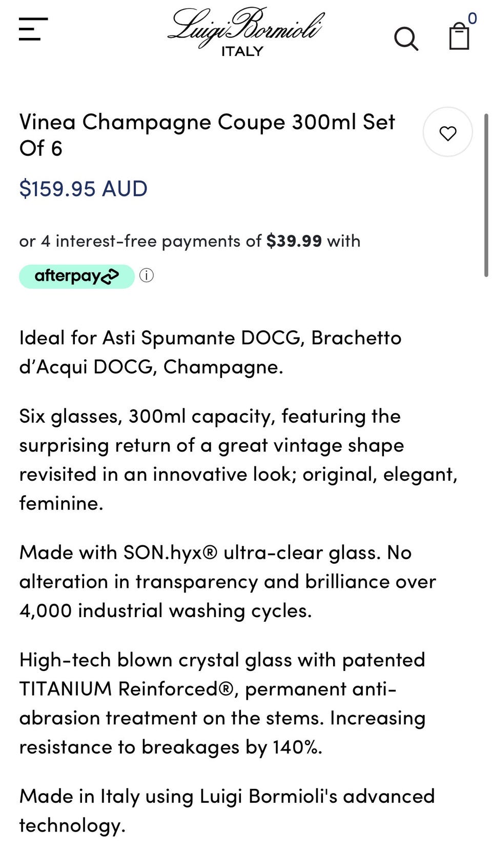Viewport: 492px width, 868px height.
Task: Open the shopping bag cart
Action: click(x=459, y=37)
